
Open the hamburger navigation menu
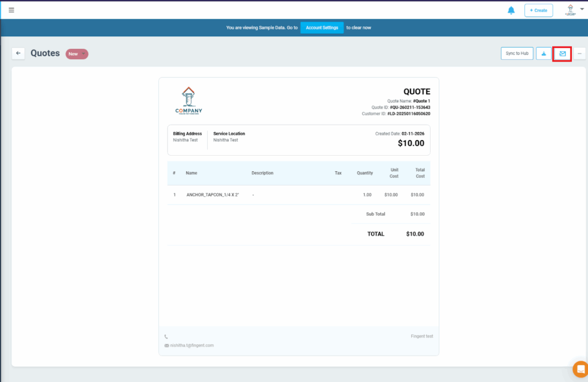pos(11,10)
